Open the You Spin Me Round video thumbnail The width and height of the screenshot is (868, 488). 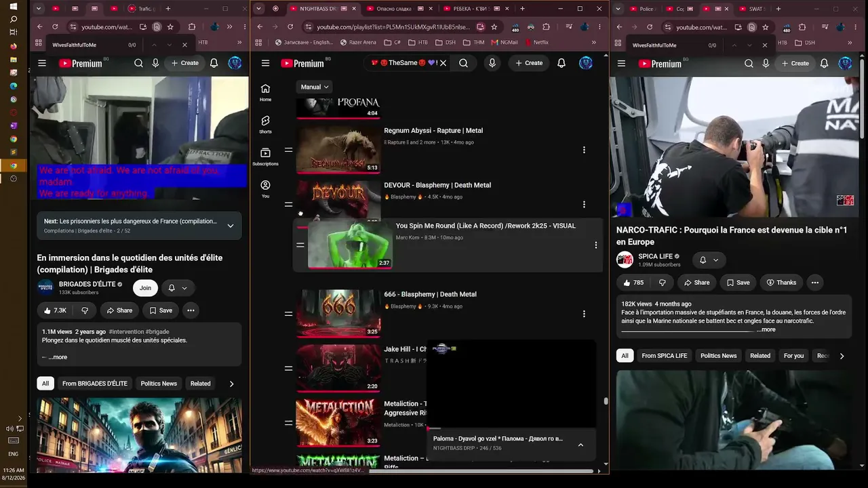tap(350, 245)
